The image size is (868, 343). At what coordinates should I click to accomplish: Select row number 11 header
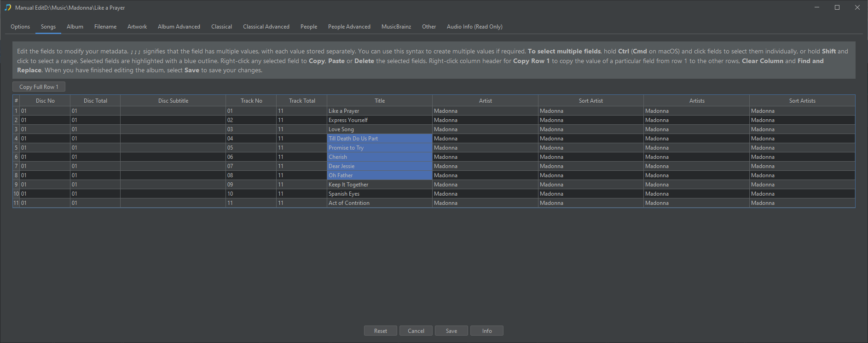point(16,203)
